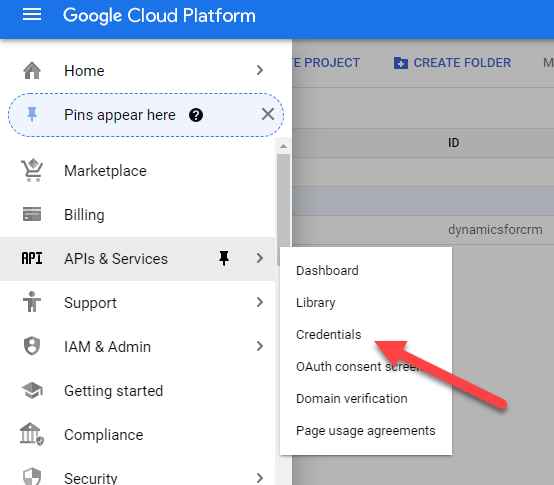554x485 pixels.
Task: Click the Getting started graduation cap icon
Action: click(x=32, y=390)
